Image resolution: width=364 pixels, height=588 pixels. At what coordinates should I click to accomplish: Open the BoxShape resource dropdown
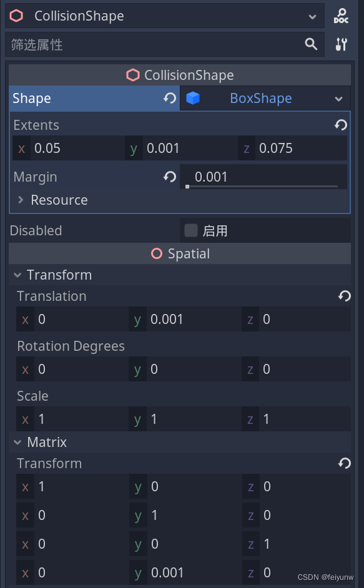pos(338,98)
